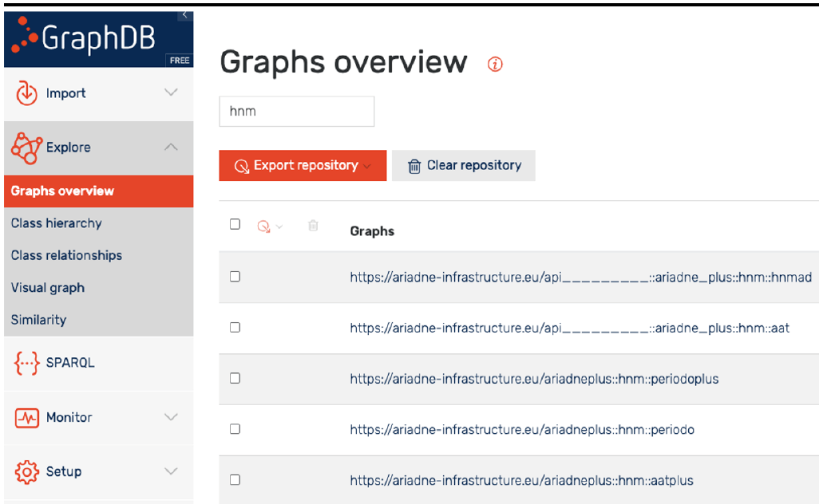Click the SPARQL braces icon
The image size is (819, 504).
(26, 363)
